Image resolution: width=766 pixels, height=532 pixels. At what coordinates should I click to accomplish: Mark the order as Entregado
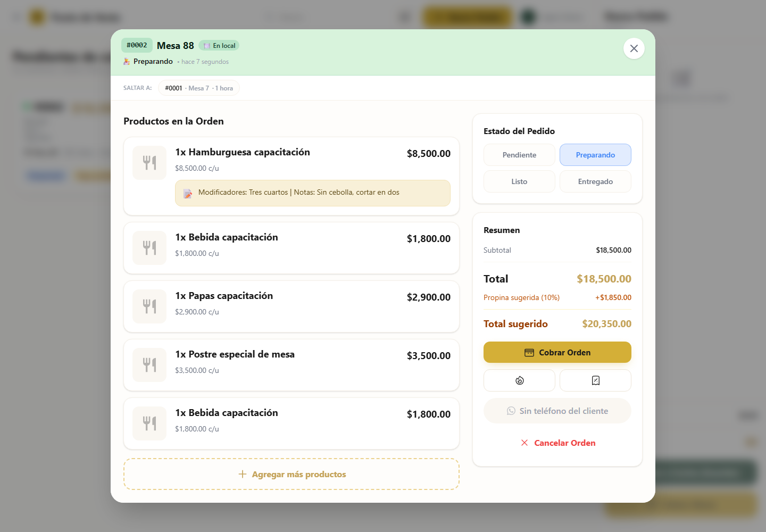(595, 181)
